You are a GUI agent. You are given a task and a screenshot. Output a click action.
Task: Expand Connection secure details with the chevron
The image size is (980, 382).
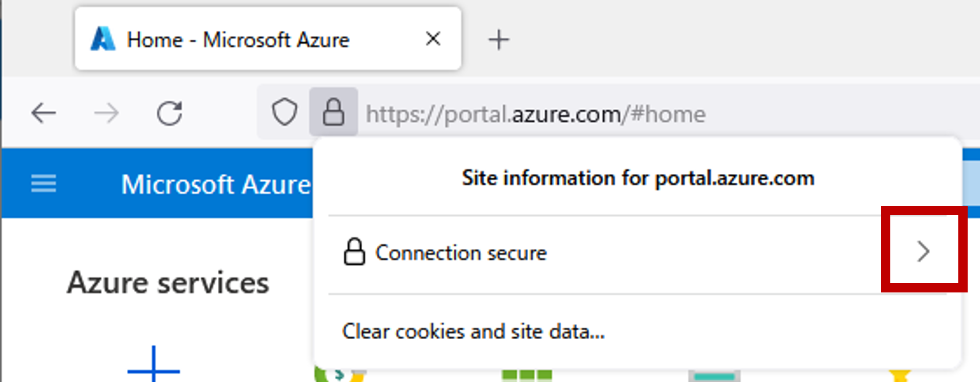pos(923,252)
